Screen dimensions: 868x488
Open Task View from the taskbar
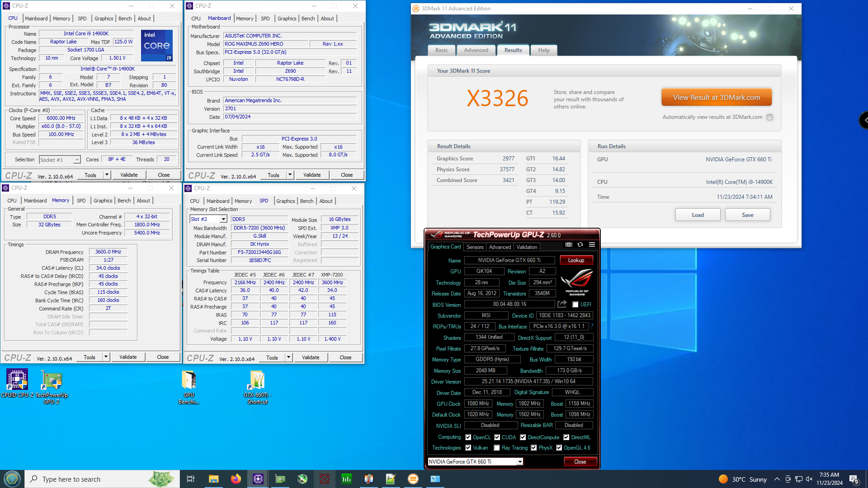[191, 479]
